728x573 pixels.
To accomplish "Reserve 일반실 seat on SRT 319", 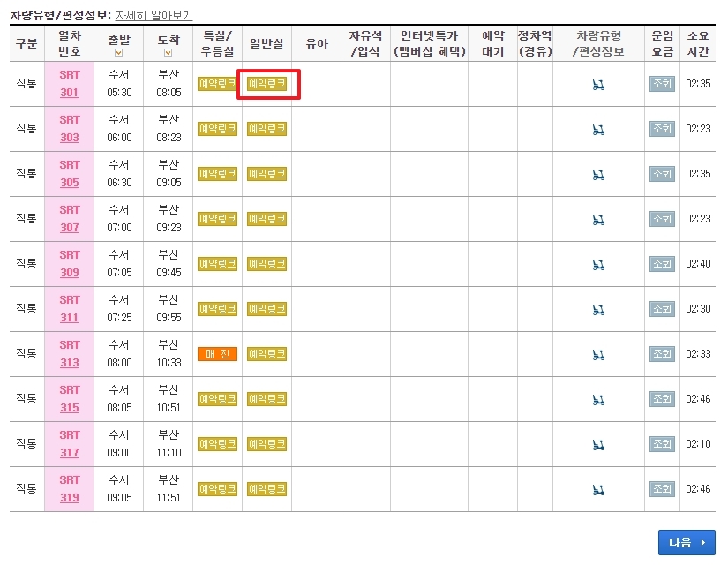I will (267, 489).
